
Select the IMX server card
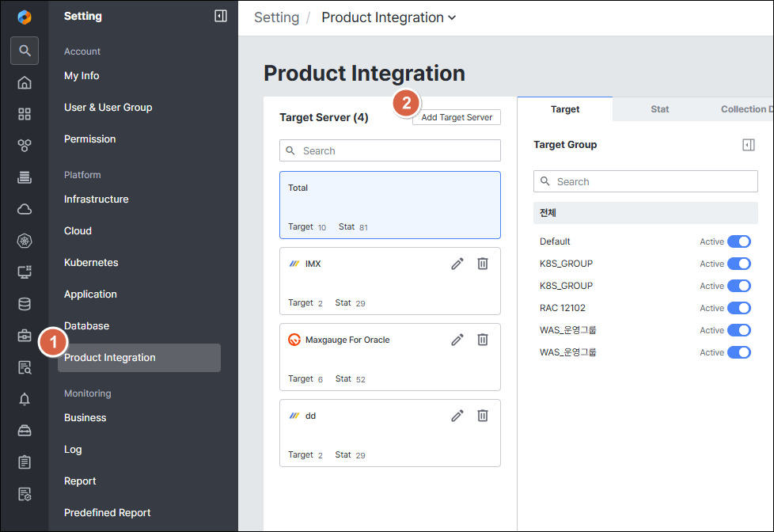click(x=390, y=281)
